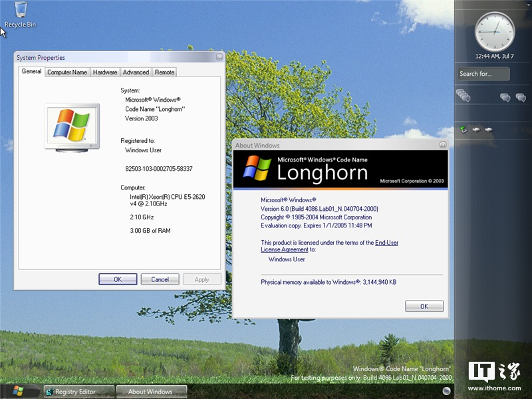532x399 pixels.
Task: Click the '2.10 GHz' speed text
Action: 142,217
